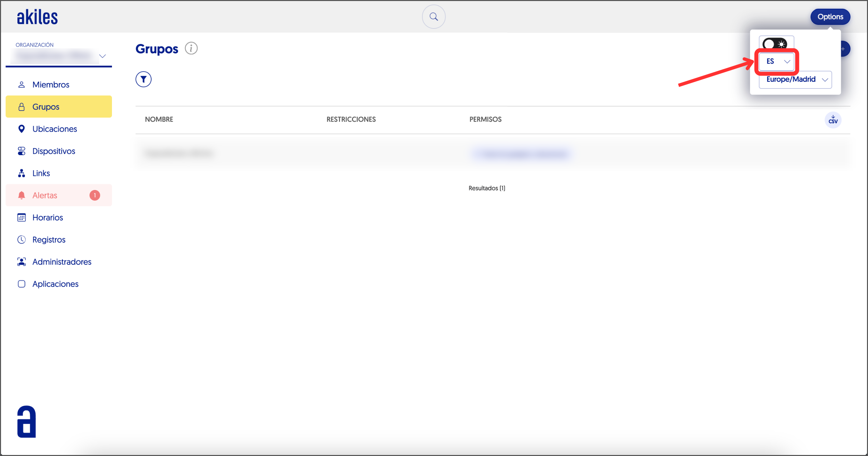Image resolution: width=868 pixels, height=456 pixels.
Task: Click the akiles logo in the header
Action: click(38, 17)
